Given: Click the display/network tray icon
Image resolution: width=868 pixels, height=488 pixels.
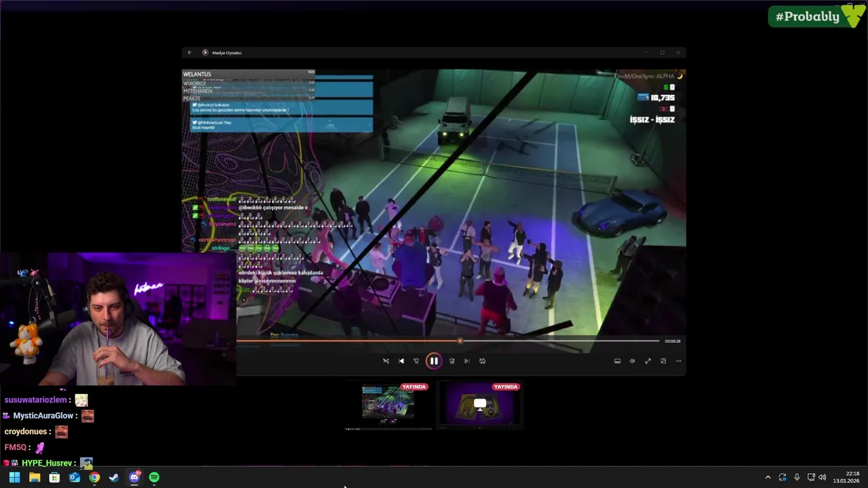Looking at the screenshot, I should pos(811,477).
